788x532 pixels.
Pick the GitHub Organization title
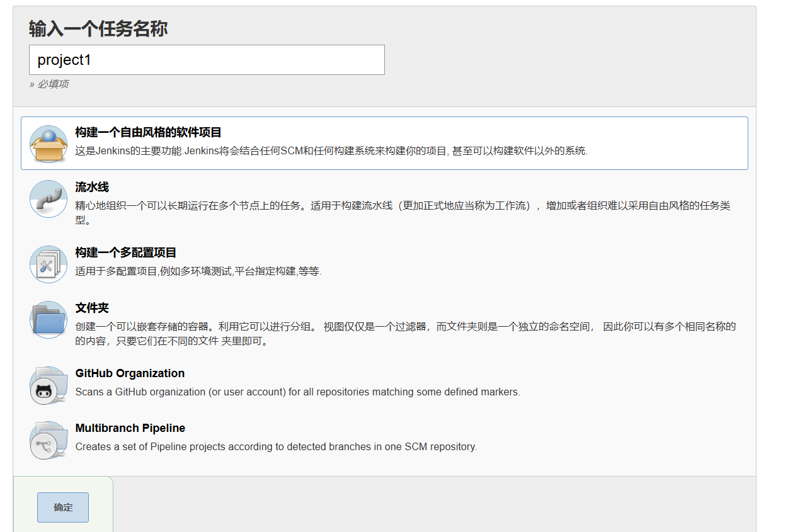(x=130, y=373)
